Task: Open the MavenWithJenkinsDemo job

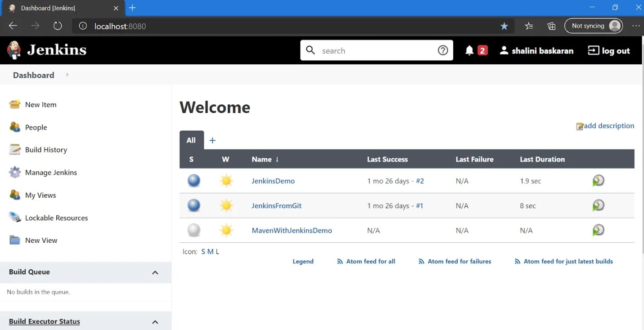Action: tap(292, 230)
